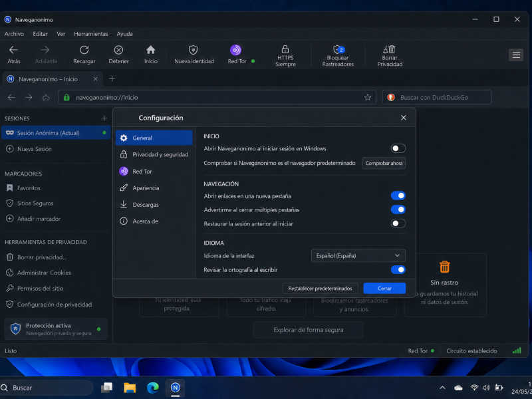Click the Buscar con DuckDuckGo search field
This screenshot has width=532, height=399.
point(437,97)
